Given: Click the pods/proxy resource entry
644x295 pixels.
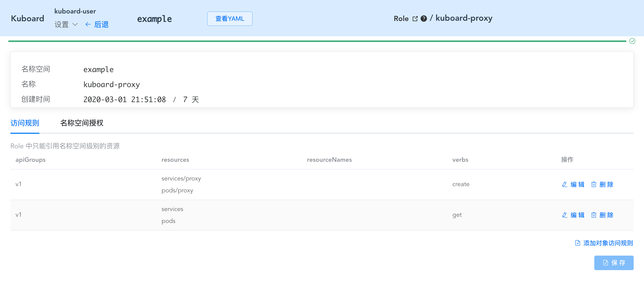Looking at the screenshot, I should [x=177, y=190].
